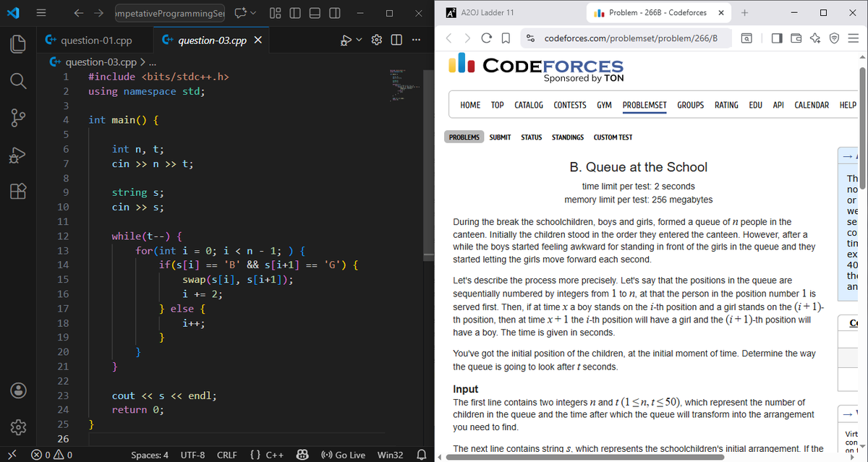
Task: Open run options dropdown arrow
Action: click(359, 41)
